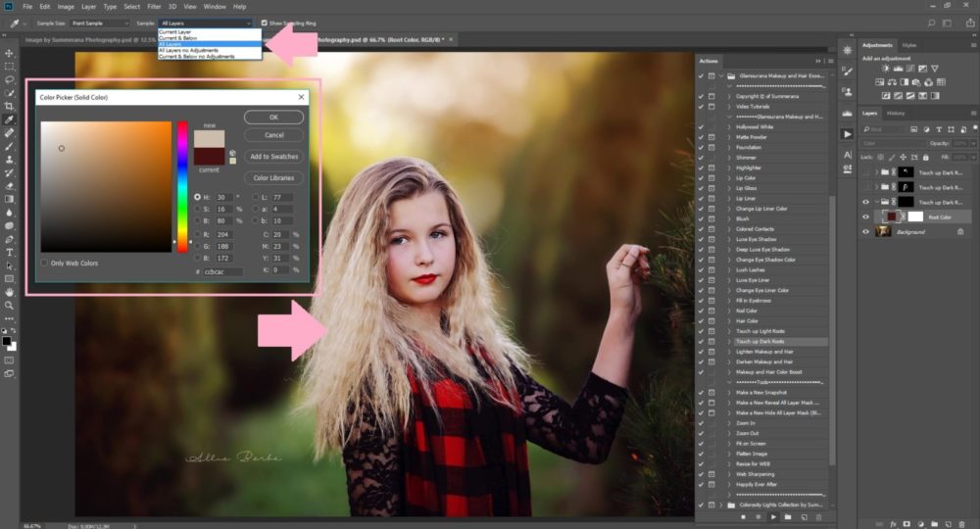
Task: Click the foreground color swatch in toolbar
Action: (x=6, y=341)
